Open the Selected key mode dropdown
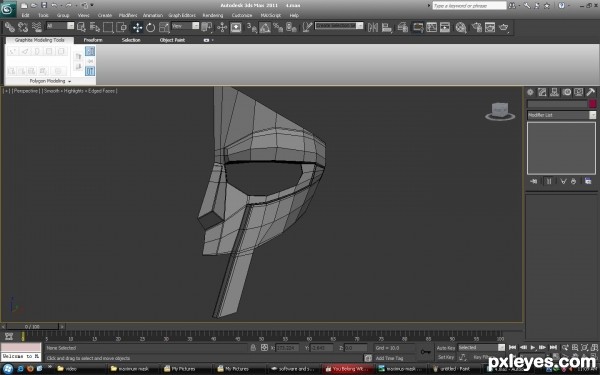This screenshot has height=375, width=600. (481, 347)
